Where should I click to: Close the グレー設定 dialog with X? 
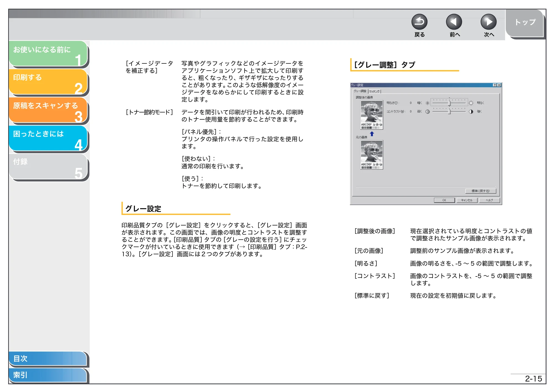(x=499, y=85)
